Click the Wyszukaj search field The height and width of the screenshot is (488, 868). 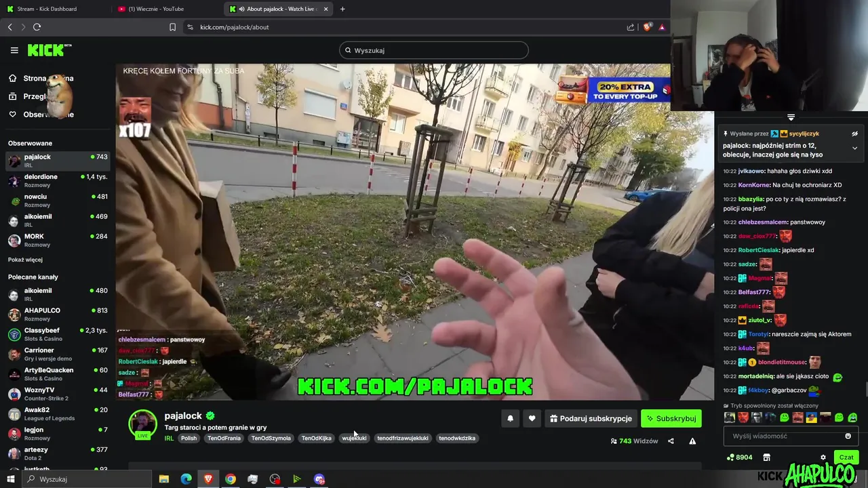click(434, 50)
